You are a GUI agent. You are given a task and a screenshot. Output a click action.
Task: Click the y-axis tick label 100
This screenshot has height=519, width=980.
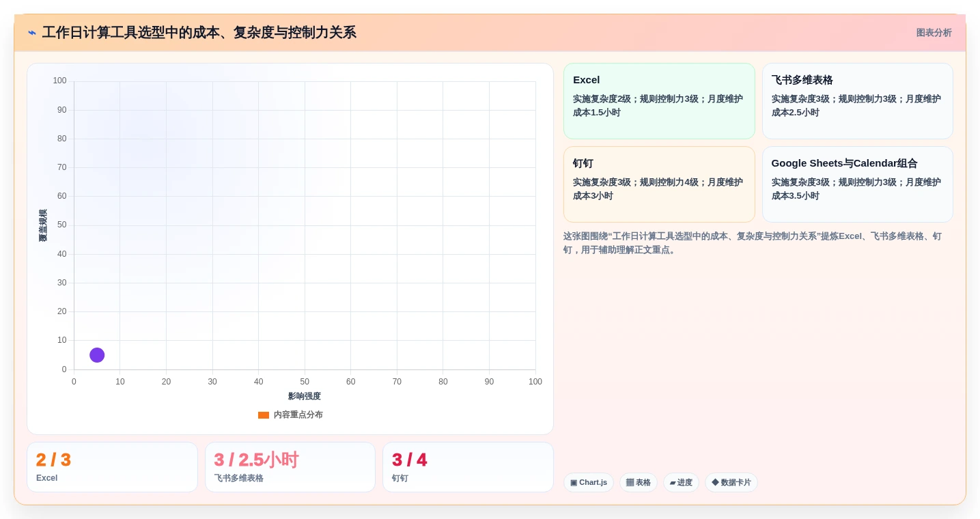pyautogui.click(x=59, y=81)
